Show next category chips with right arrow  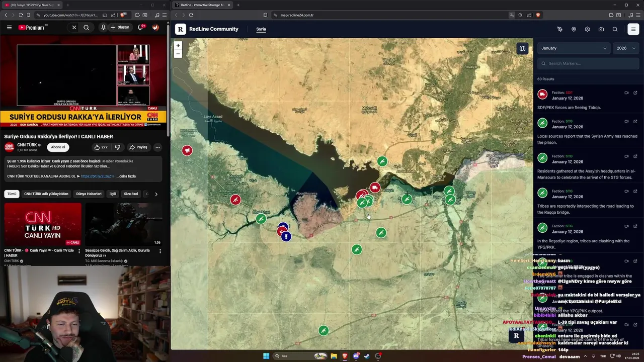click(156, 194)
